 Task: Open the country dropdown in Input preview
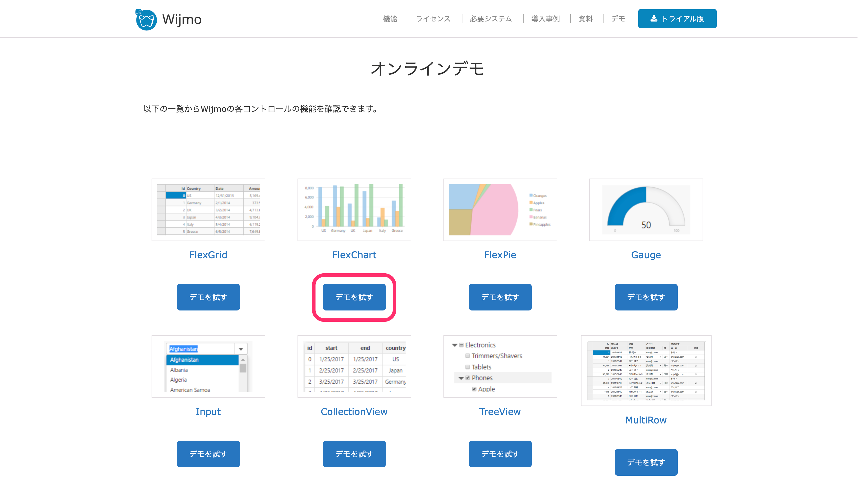click(x=241, y=349)
